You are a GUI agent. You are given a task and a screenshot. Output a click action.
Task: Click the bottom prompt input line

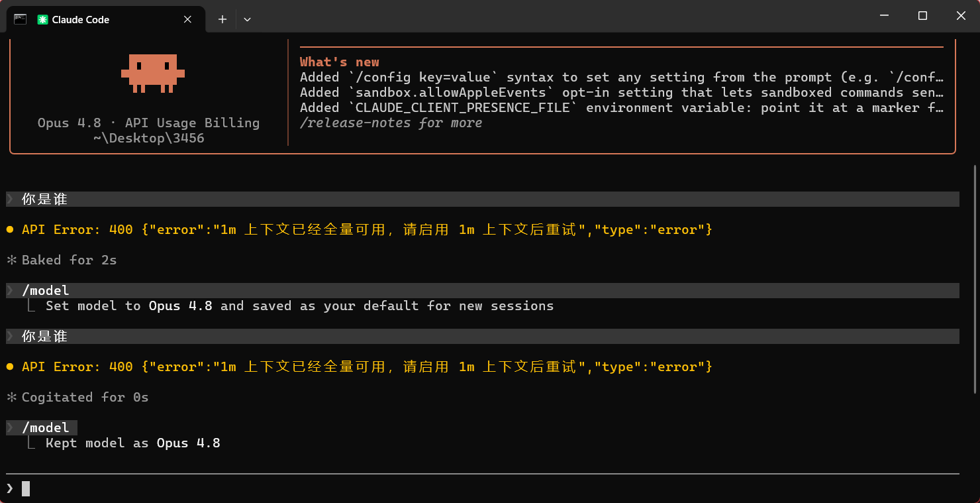pyautogui.click(x=482, y=488)
